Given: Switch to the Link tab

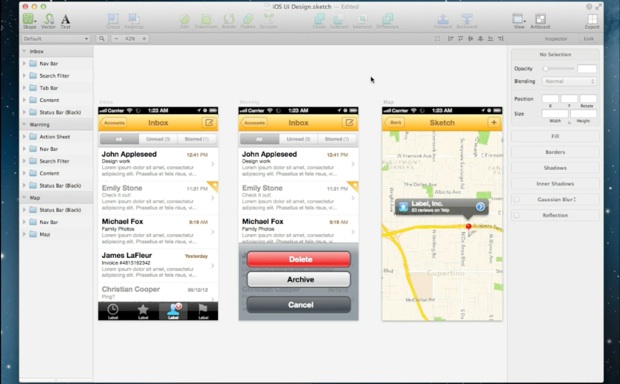Looking at the screenshot, I should (588, 39).
